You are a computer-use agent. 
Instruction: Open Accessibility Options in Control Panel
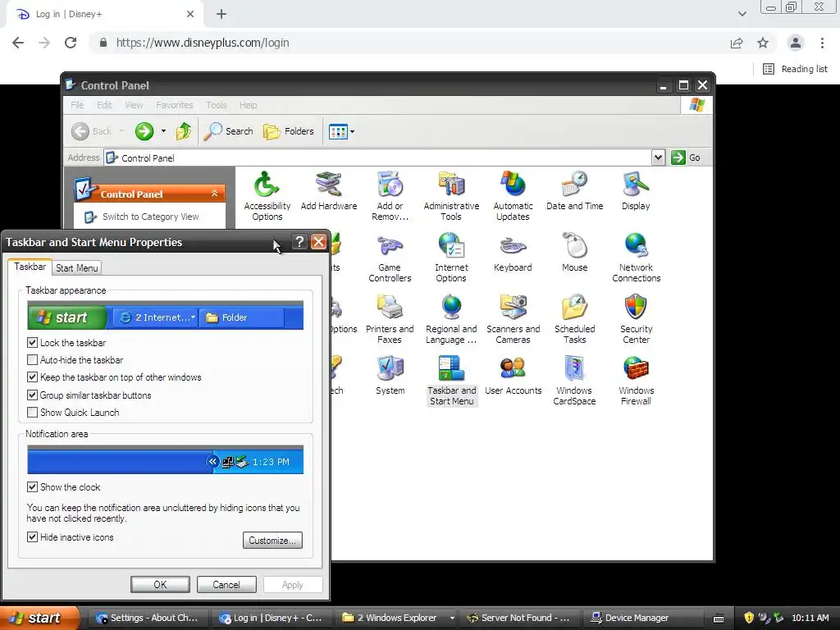[x=267, y=196]
